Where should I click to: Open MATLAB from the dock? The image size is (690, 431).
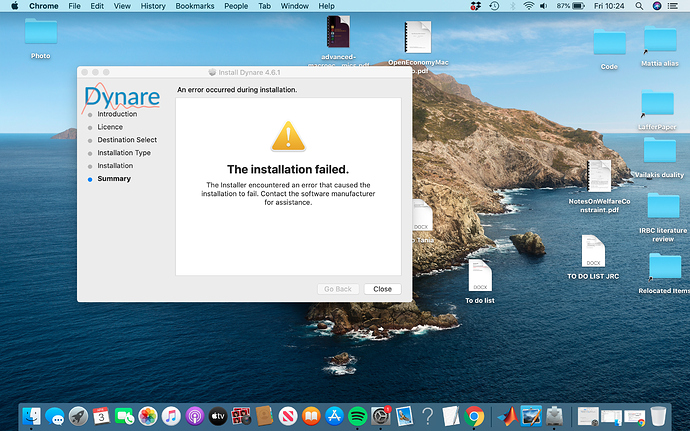point(508,416)
